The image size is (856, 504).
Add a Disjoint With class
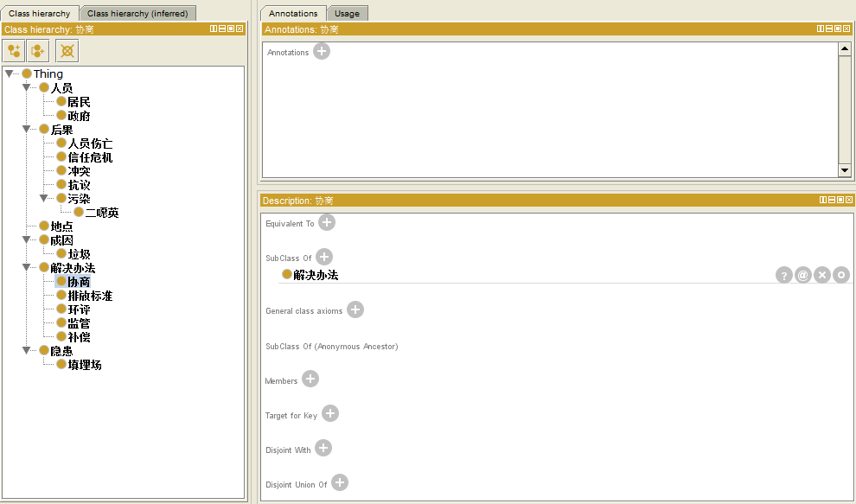click(323, 448)
